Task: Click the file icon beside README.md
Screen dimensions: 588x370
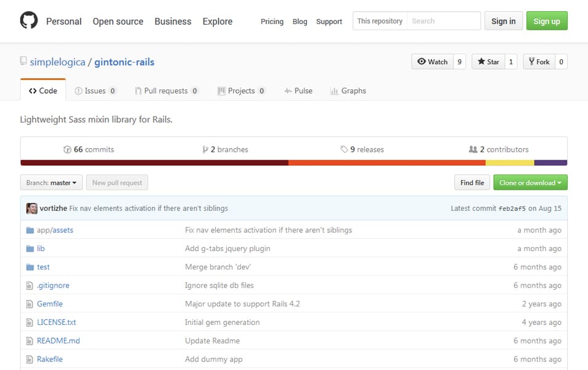Action: coord(30,341)
